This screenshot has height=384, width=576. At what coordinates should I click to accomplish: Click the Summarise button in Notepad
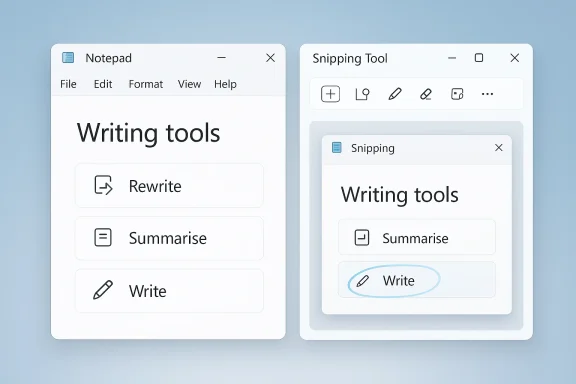(x=169, y=238)
